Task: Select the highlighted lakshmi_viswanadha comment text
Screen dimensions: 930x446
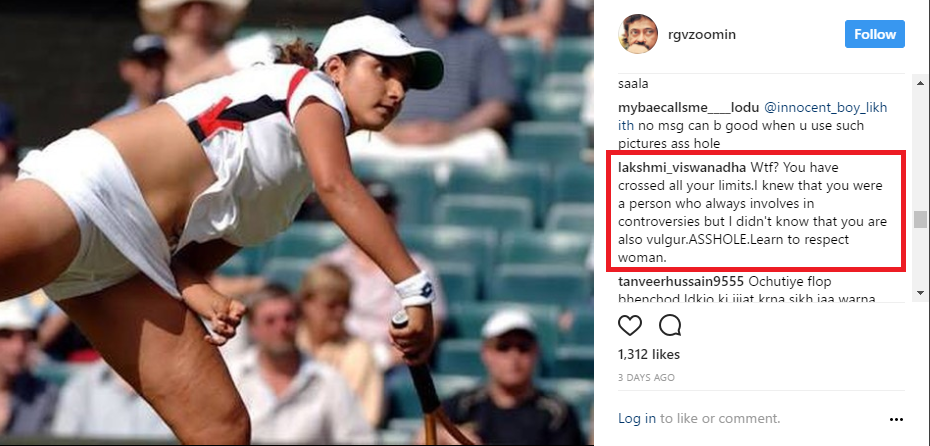Action: [753, 213]
